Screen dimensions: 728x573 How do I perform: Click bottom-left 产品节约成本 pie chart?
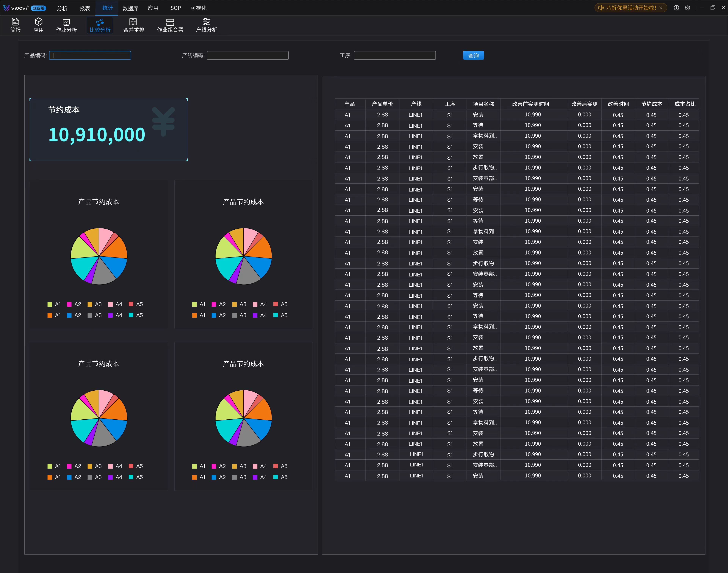pyautogui.click(x=99, y=418)
